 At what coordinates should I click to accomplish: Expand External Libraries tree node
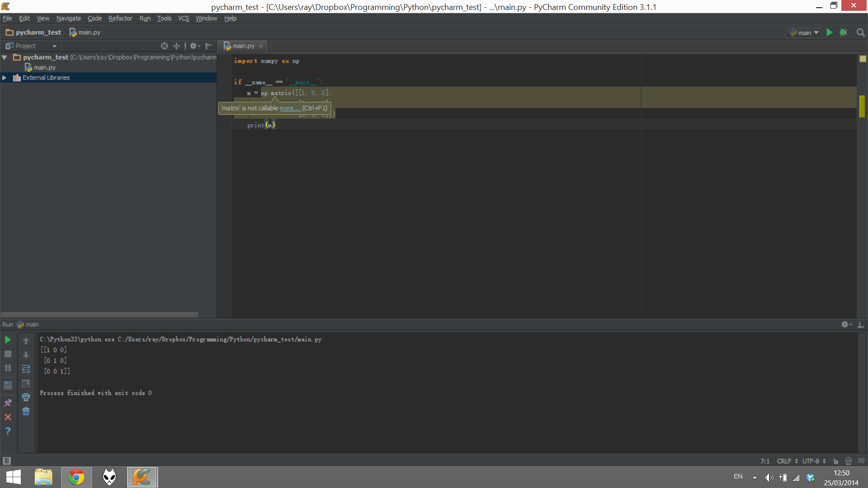tap(5, 78)
